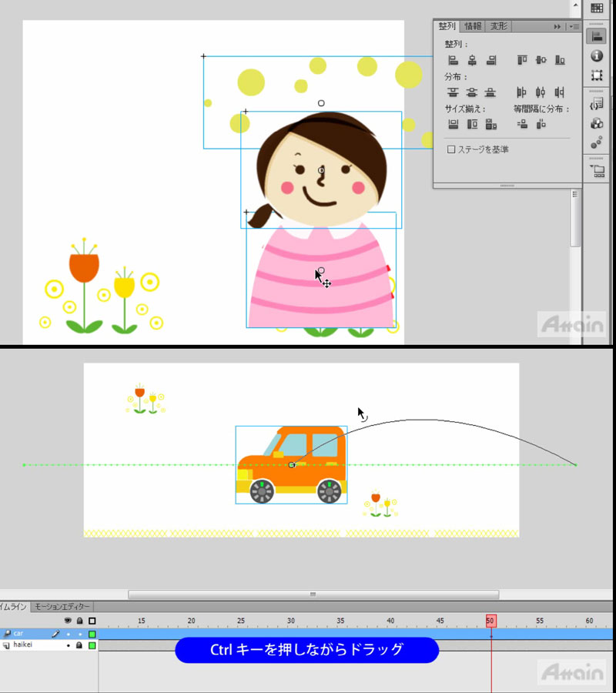This screenshot has height=693, width=616.
Task: Switch to the タイムライン tab
Action: 14,607
